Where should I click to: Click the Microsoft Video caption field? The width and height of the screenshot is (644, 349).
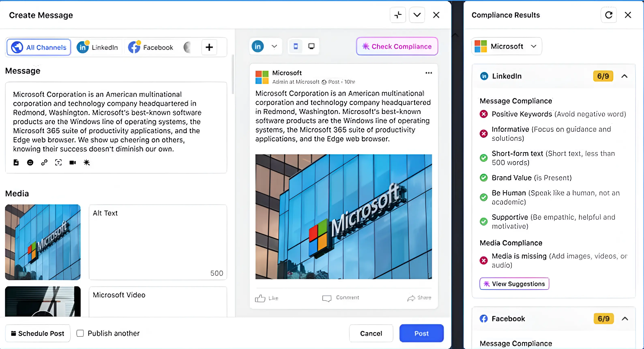coord(158,302)
